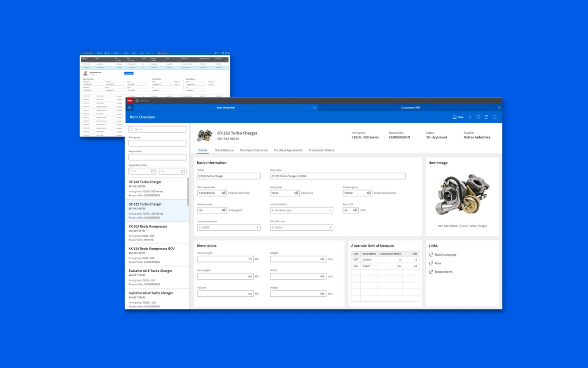Image resolution: width=588 pixels, height=368 pixels.
Task: Switch to the Stock Balance tab
Action: pos(224,150)
